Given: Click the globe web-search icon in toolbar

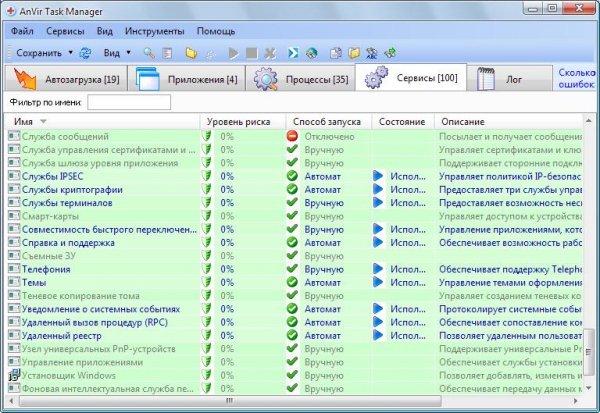Looking at the screenshot, I should (x=312, y=53).
